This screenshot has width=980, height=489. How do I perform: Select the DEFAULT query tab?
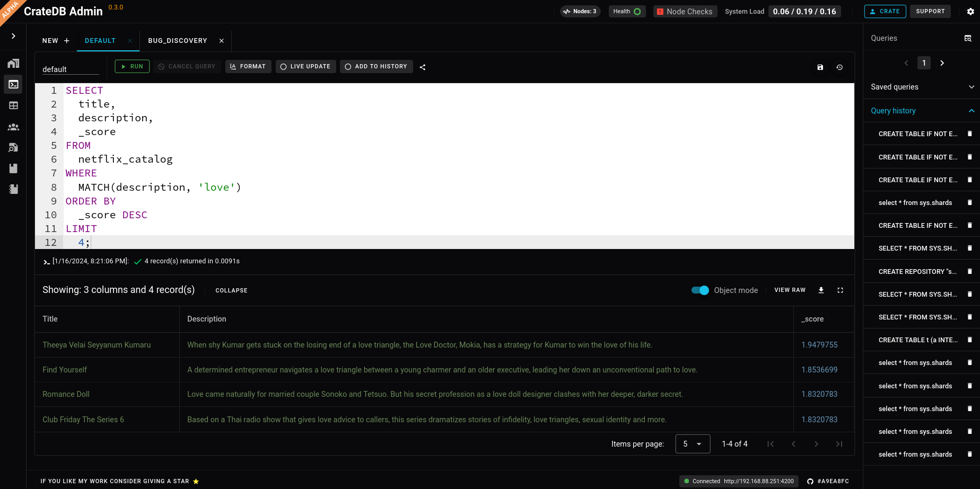100,41
